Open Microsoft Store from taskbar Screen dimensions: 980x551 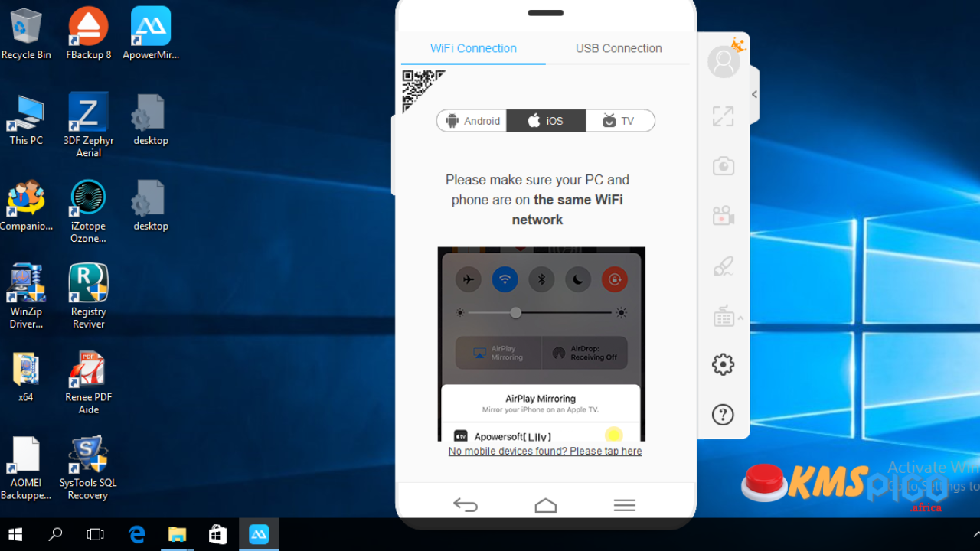tap(217, 534)
